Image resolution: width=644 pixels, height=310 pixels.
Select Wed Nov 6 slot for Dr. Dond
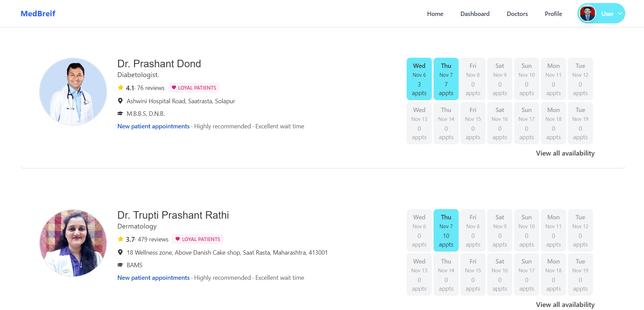click(419, 79)
